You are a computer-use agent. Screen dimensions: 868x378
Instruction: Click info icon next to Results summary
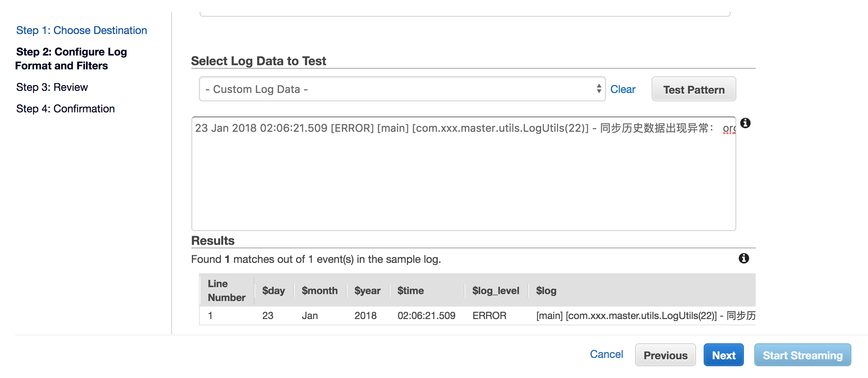click(x=744, y=258)
